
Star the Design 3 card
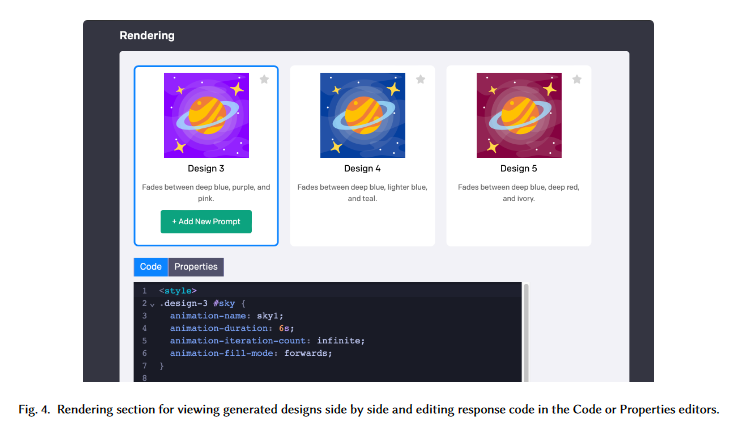tap(264, 79)
